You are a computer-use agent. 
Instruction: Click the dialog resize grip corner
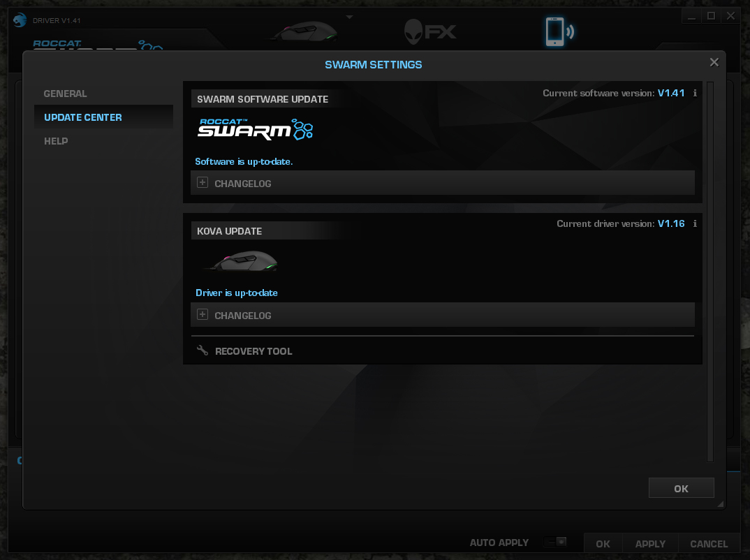[x=721, y=504]
